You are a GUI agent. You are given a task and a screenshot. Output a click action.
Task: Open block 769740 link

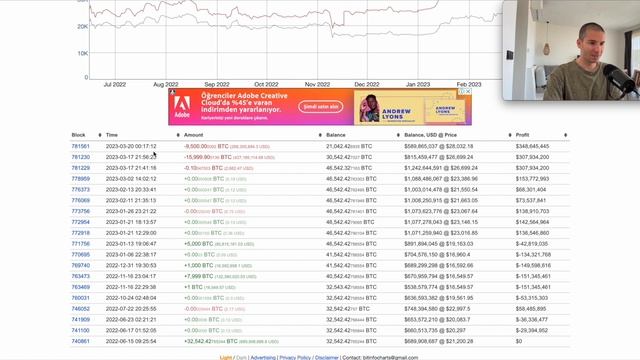coord(80,265)
